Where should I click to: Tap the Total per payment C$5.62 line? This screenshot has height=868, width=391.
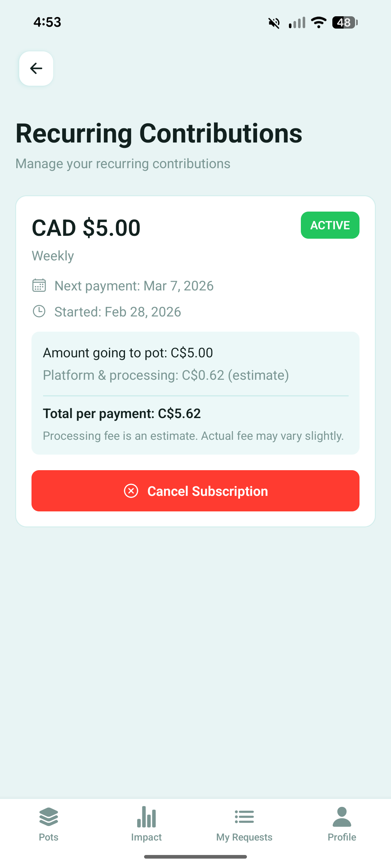point(122,413)
